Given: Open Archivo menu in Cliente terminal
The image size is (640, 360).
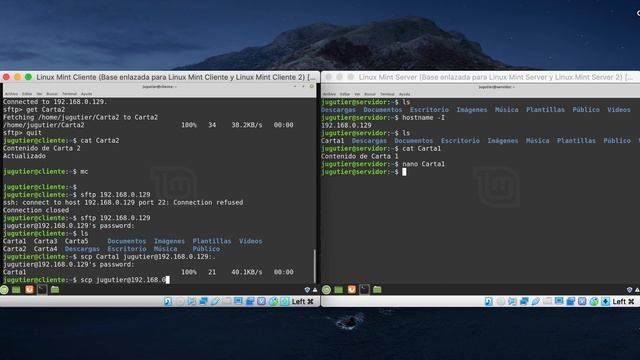Looking at the screenshot, I should tap(11, 93).
